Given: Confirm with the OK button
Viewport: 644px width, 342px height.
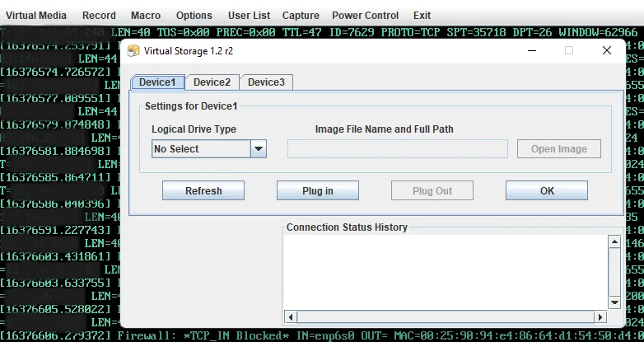Looking at the screenshot, I should (x=547, y=190).
